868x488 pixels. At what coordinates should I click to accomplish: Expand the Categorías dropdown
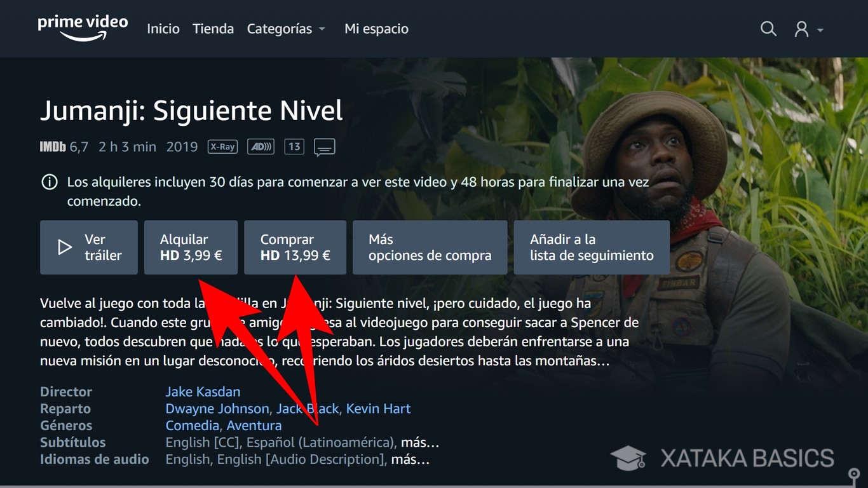pos(286,29)
